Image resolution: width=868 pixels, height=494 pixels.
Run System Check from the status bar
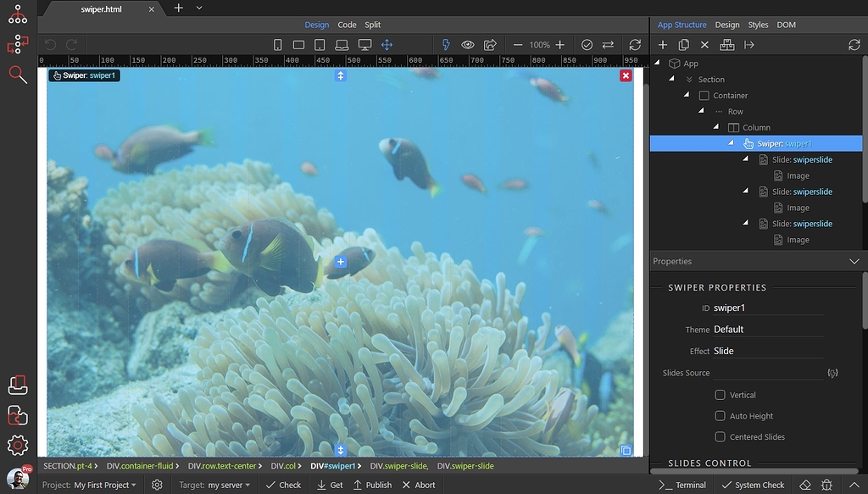click(x=762, y=485)
